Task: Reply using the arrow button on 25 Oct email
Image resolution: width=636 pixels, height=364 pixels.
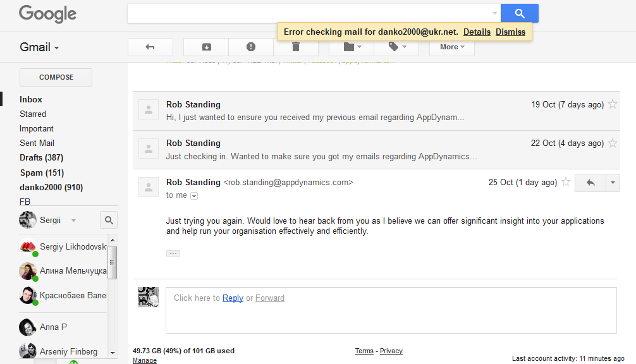Action: [x=590, y=183]
